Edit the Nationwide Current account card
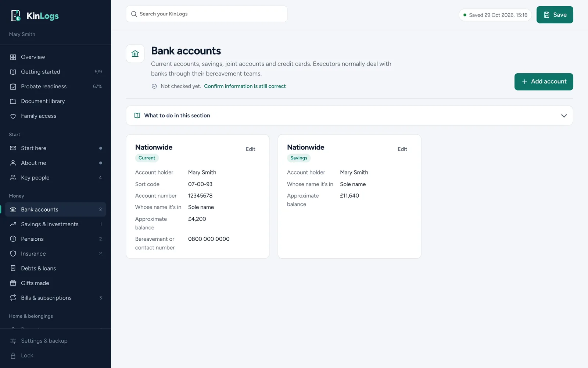The width and height of the screenshot is (588, 368). pos(251,149)
